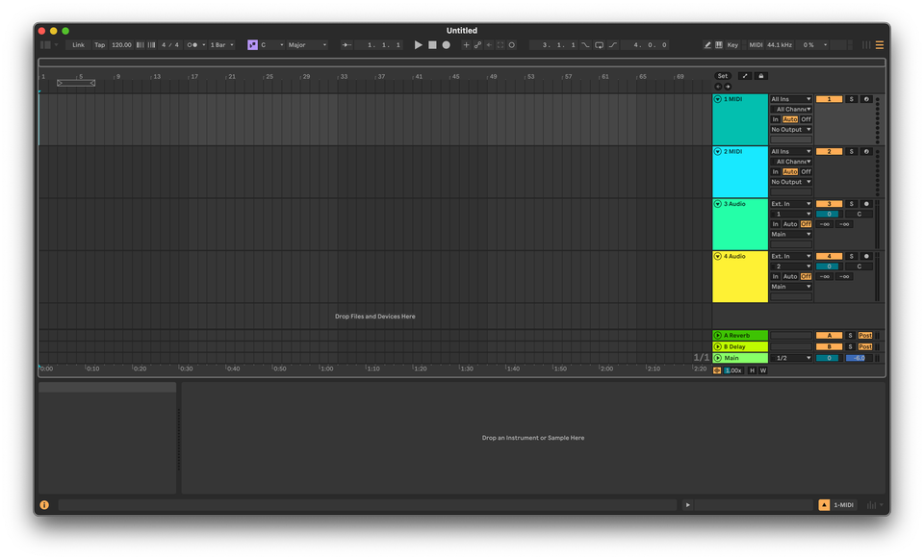
Task: Open the All Ins input dropdown on 1 MIDI
Action: (x=789, y=98)
